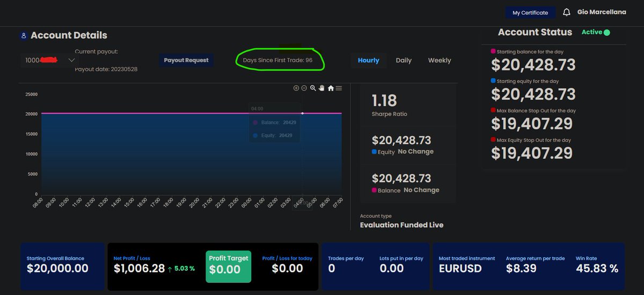Click the Lots put in per day 0.00 value
The width and height of the screenshot is (644, 295).
392,269
